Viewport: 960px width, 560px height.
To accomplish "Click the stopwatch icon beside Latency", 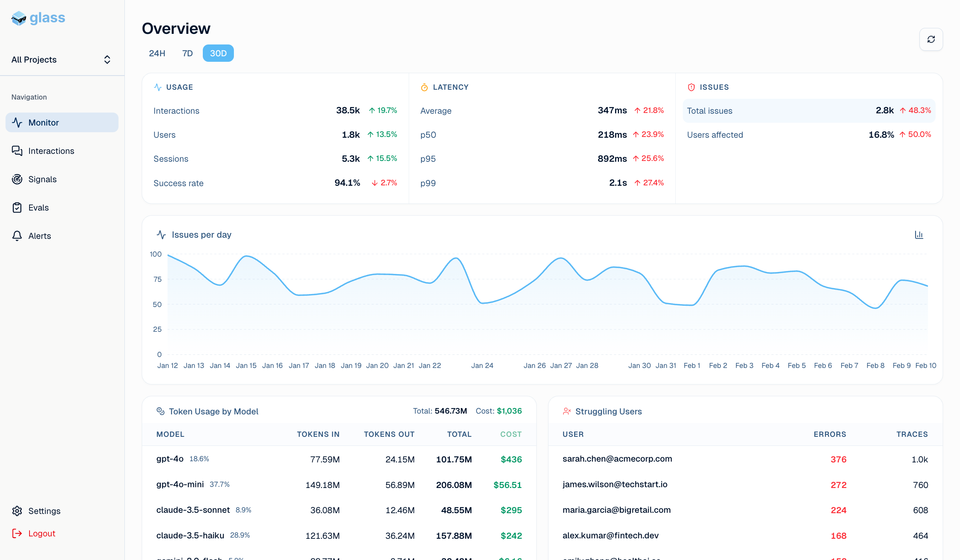I will 424,87.
